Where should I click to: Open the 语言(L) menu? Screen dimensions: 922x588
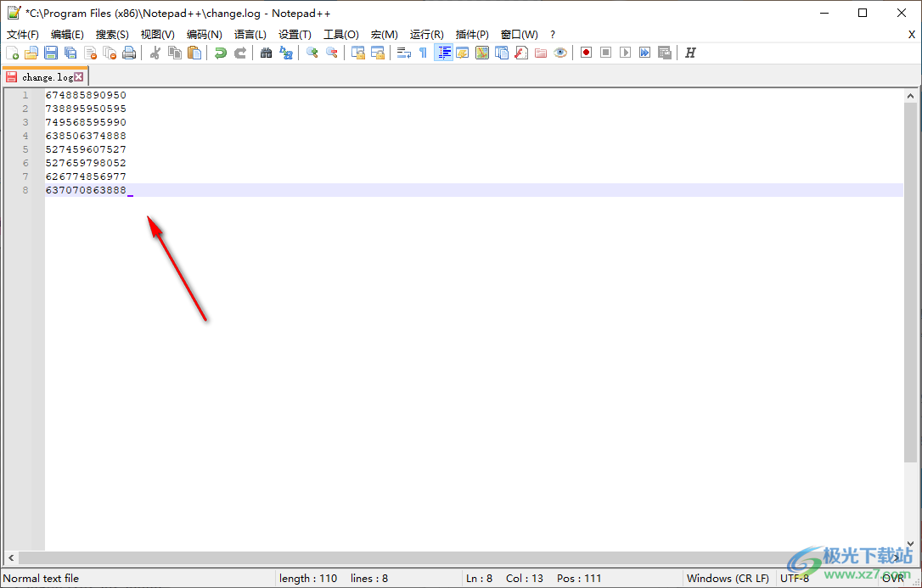[250, 35]
